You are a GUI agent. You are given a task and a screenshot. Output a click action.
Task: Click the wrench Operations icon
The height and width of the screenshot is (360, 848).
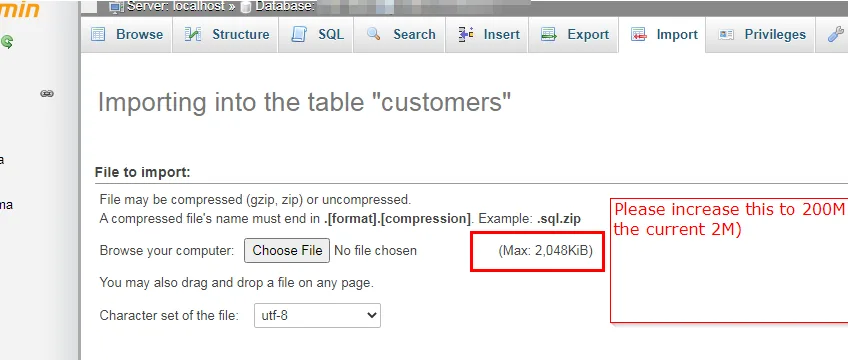[x=836, y=34]
